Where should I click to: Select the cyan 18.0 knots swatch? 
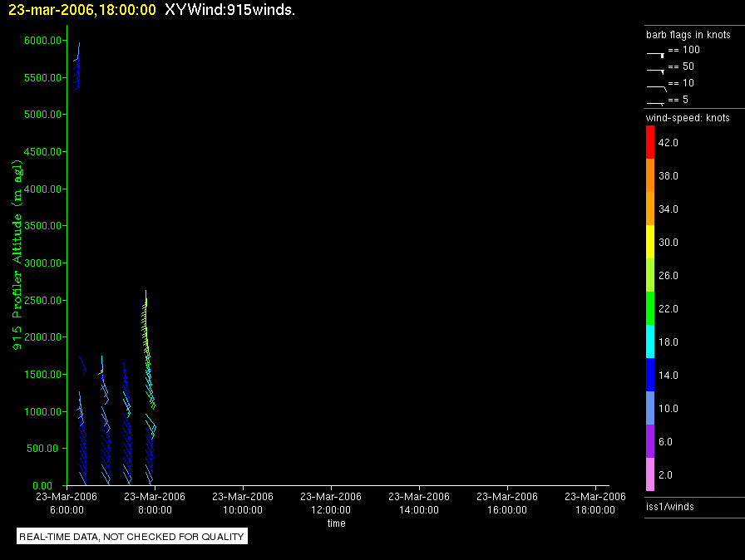650,341
